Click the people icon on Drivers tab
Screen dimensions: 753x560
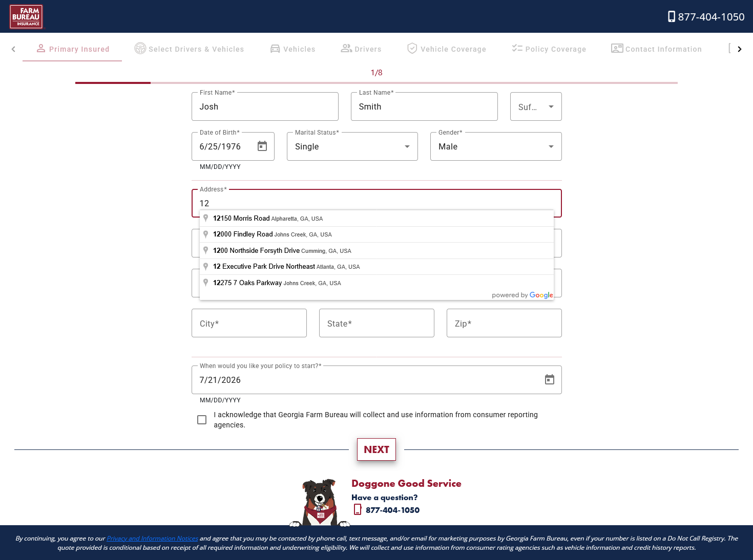click(347, 49)
